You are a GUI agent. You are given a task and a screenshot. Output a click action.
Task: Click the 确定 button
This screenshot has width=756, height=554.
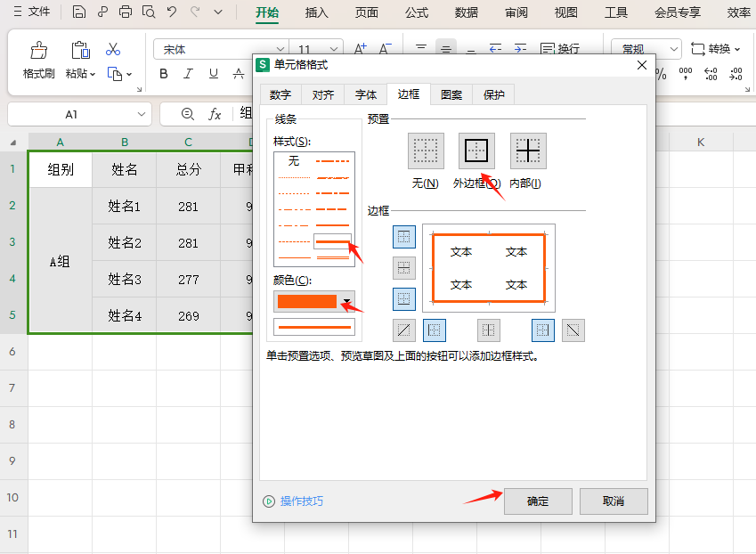coord(538,501)
